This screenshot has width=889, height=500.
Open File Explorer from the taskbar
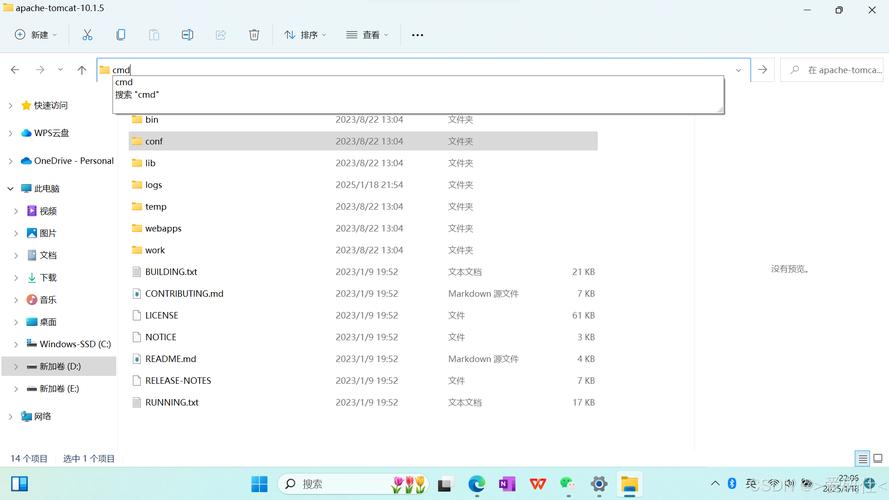coord(629,484)
